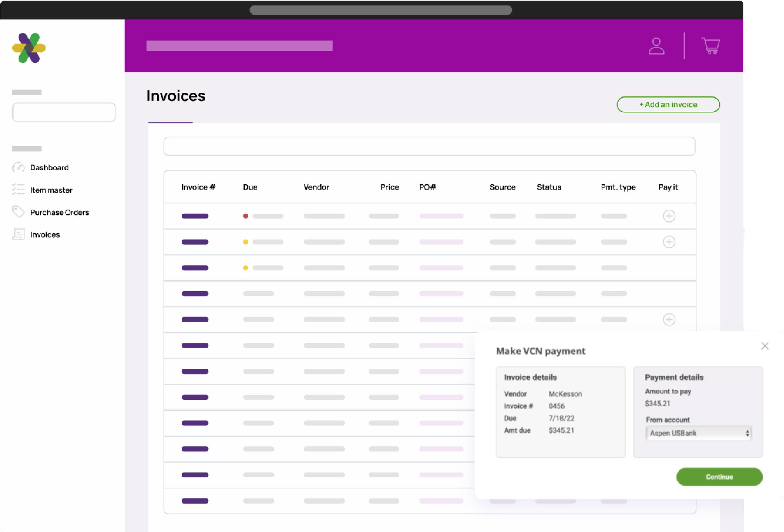Open the user account profile icon
The image size is (784, 532).
tap(656, 46)
